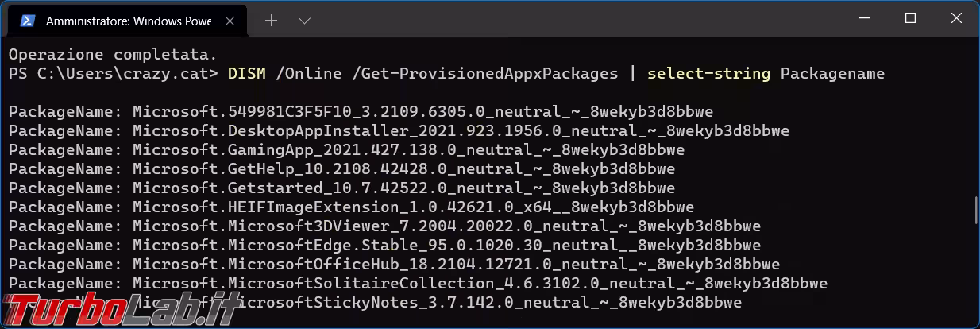The height and width of the screenshot is (329, 980).
Task: Click the DISM command text in the prompt
Action: pyautogui.click(x=246, y=74)
